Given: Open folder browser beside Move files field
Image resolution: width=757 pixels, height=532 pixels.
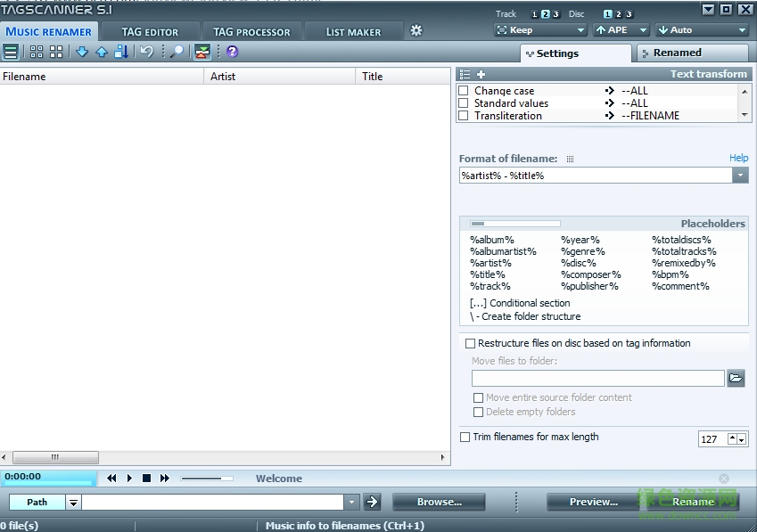Looking at the screenshot, I should tap(736, 378).
